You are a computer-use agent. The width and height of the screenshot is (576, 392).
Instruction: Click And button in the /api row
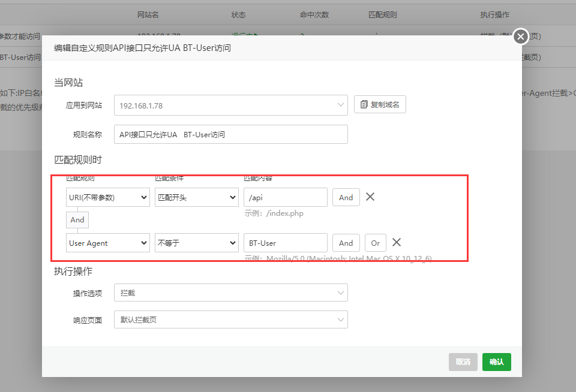346,197
